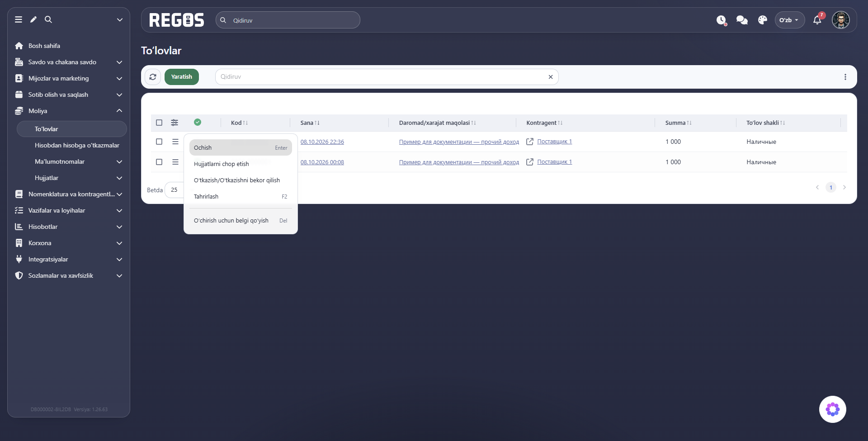The image size is (868, 441).
Task: Click the top global Qidiruv search field
Action: pos(288,20)
